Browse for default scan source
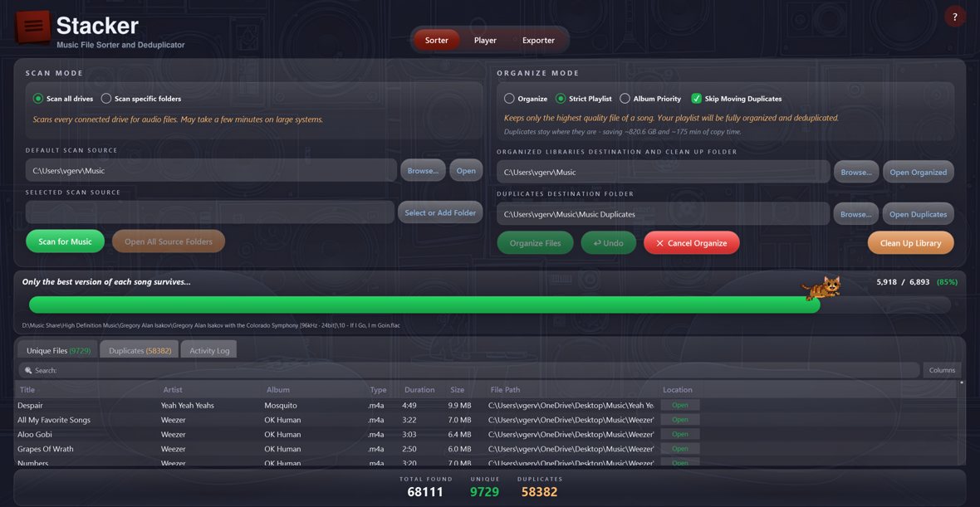Viewport: 980px width, 507px height. click(x=423, y=170)
